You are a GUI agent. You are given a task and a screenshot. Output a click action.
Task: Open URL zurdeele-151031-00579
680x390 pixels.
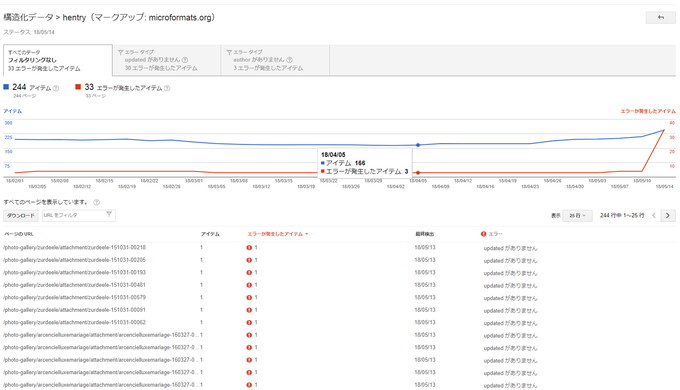(75, 298)
